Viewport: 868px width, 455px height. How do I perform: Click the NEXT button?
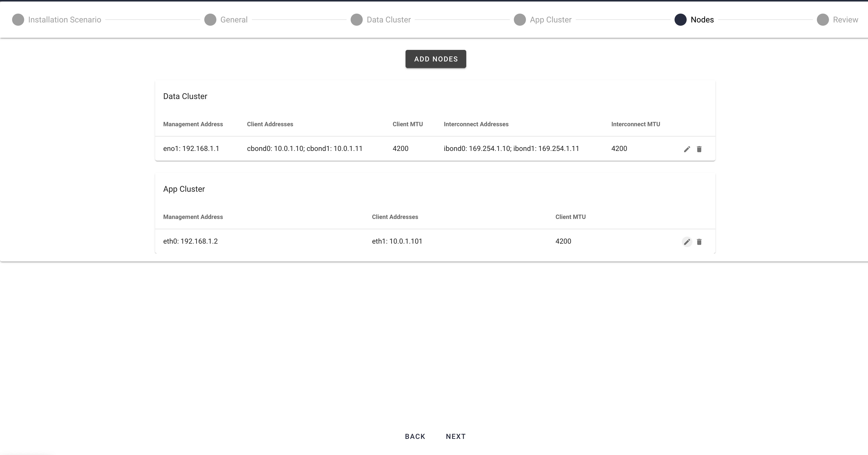(456, 436)
